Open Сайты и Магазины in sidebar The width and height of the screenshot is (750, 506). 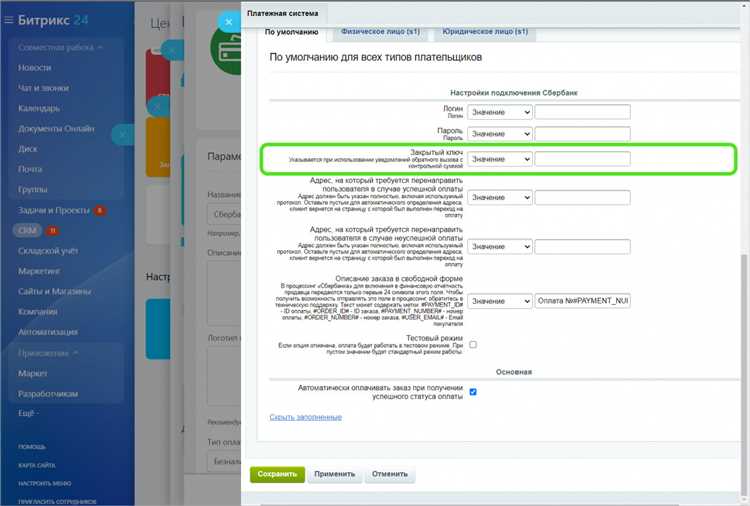click(x=54, y=291)
